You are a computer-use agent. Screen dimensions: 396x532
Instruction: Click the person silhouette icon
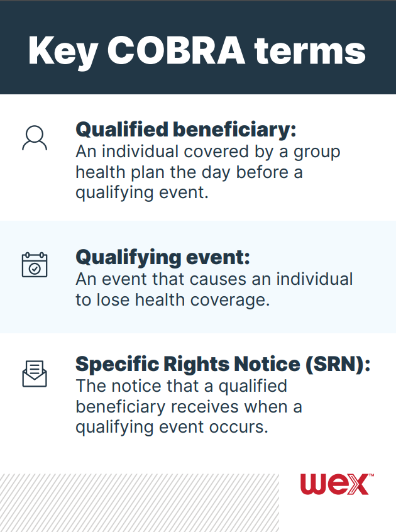coord(35,138)
